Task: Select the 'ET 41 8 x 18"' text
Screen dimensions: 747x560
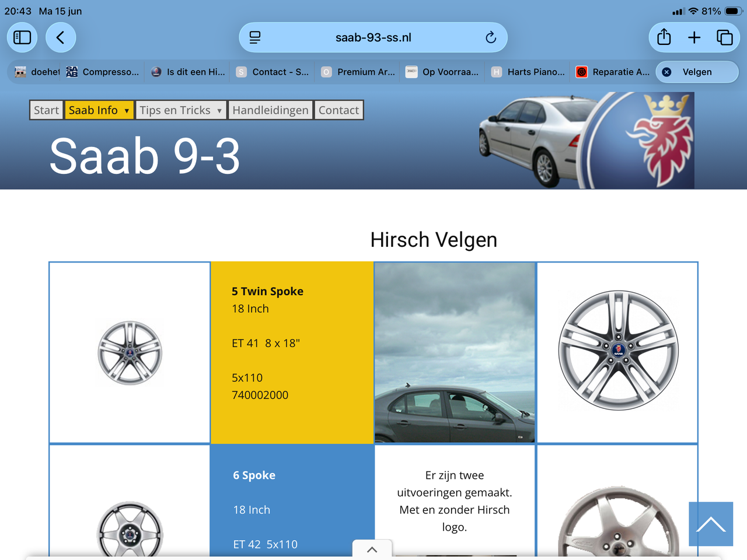Action: 266,343
